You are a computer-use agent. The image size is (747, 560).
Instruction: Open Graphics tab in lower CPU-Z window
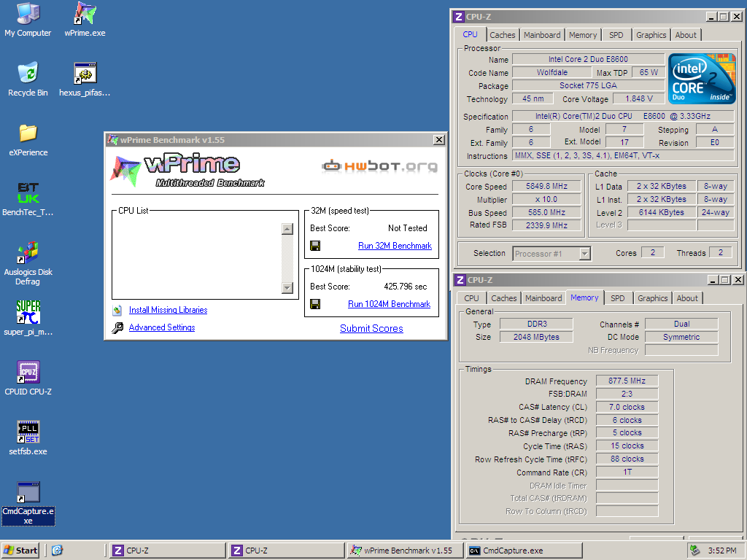[653, 298]
